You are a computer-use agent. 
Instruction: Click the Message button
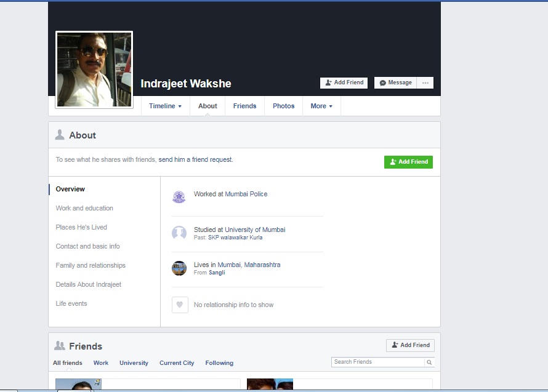click(395, 82)
